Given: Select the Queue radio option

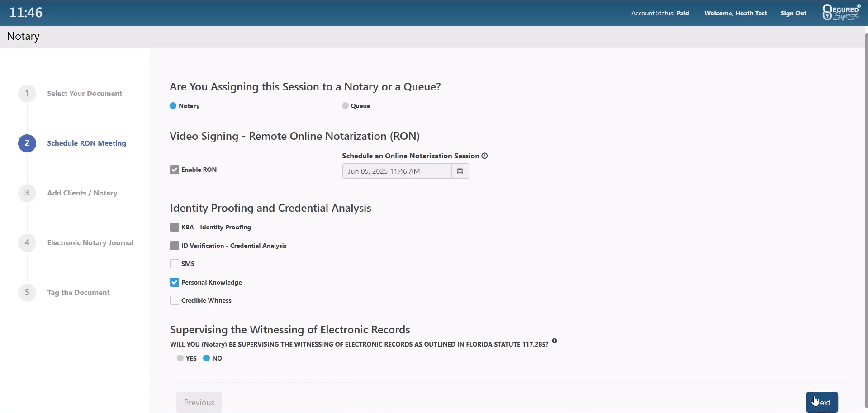Looking at the screenshot, I should [x=345, y=106].
